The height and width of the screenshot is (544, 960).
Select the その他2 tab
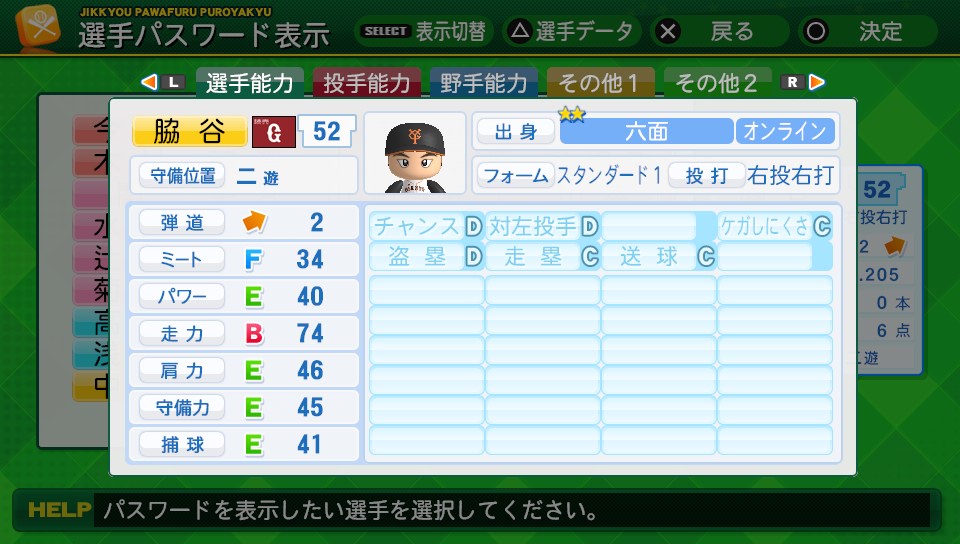point(716,82)
